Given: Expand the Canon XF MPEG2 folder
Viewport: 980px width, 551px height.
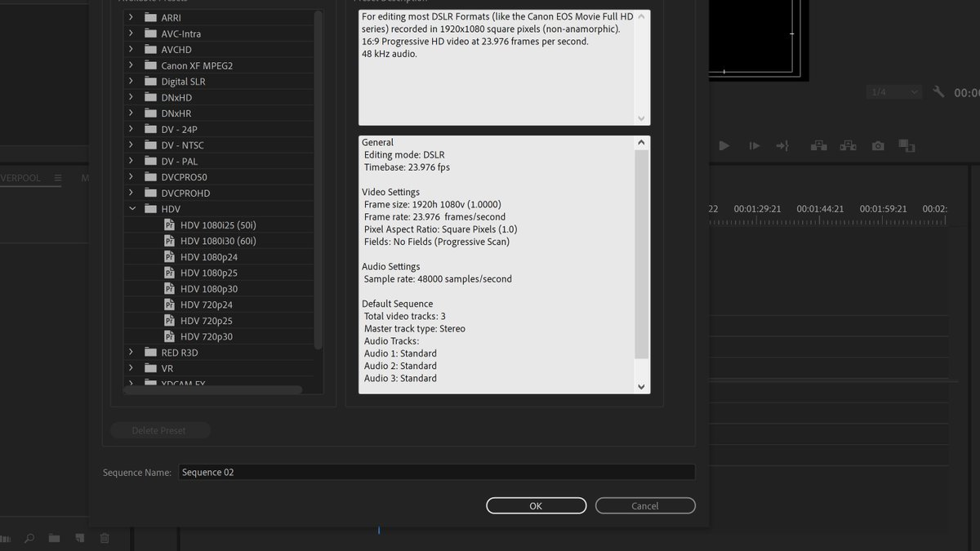Looking at the screenshot, I should (131, 65).
